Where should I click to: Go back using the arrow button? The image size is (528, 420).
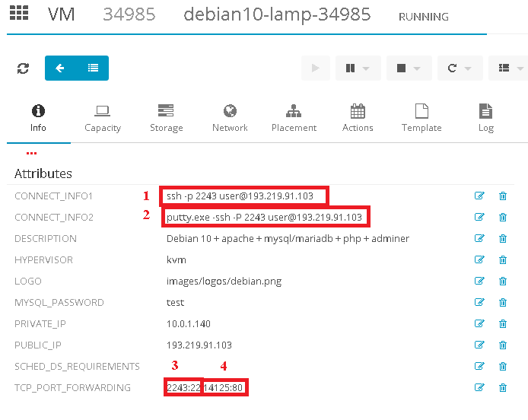60,68
